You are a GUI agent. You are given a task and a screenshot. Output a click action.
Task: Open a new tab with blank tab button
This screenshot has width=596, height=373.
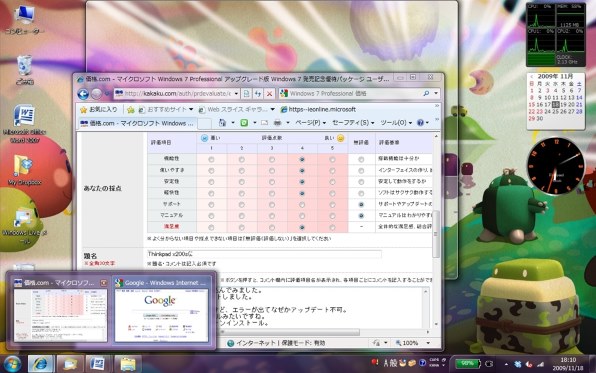point(204,124)
